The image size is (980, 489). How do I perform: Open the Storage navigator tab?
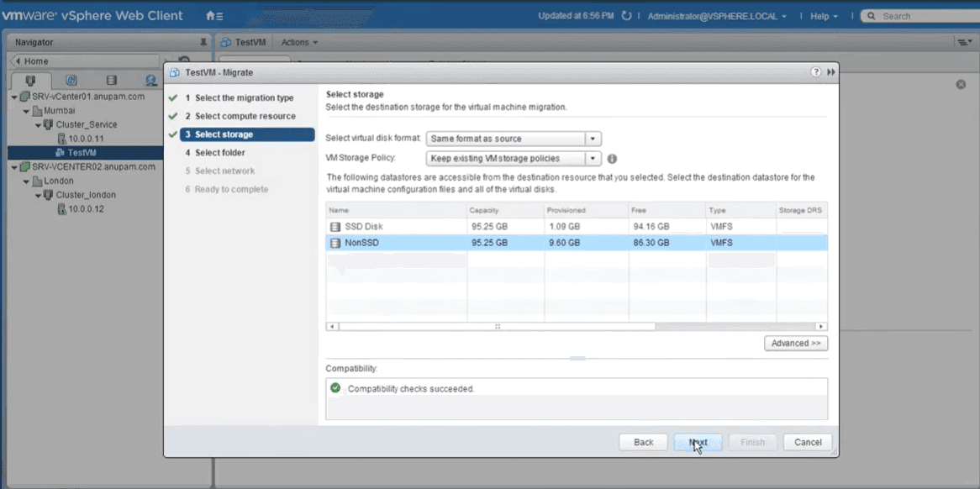(x=111, y=81)
